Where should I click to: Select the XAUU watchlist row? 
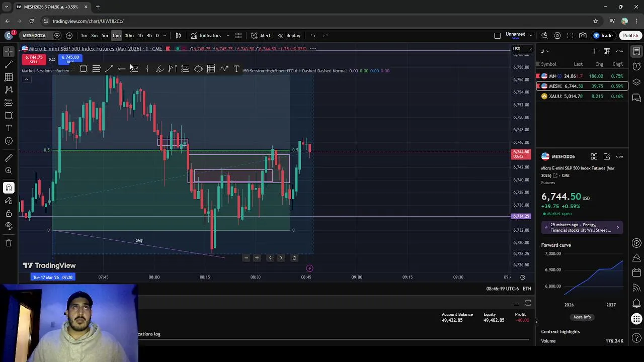[x=582, y=96]
